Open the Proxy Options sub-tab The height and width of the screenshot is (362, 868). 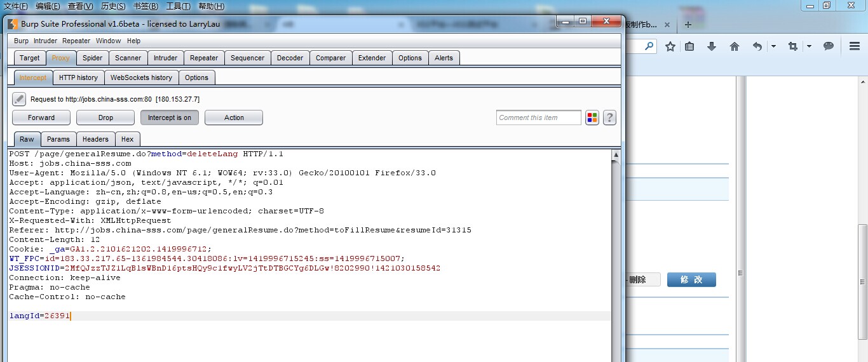click(197, 77)
